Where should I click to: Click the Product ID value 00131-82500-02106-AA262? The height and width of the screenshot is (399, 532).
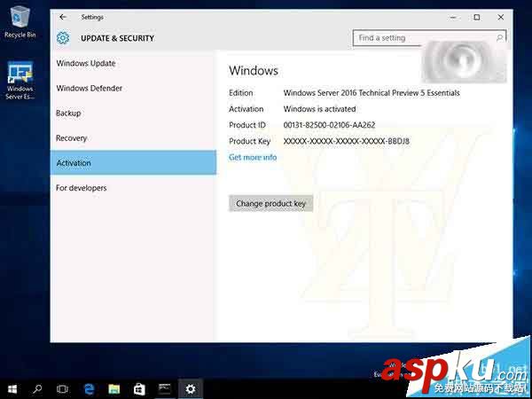(329, 125)
